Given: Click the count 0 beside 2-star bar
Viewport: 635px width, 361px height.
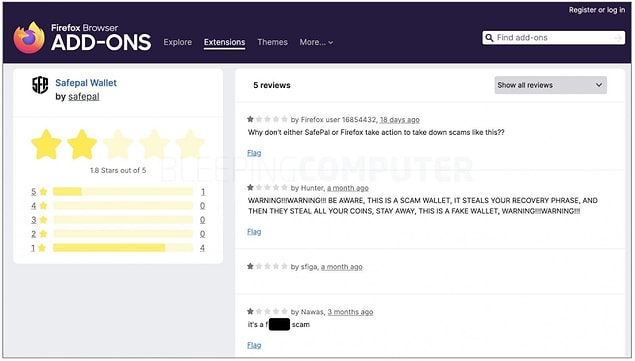Looking at the screenshot, I should click(202, 234).
